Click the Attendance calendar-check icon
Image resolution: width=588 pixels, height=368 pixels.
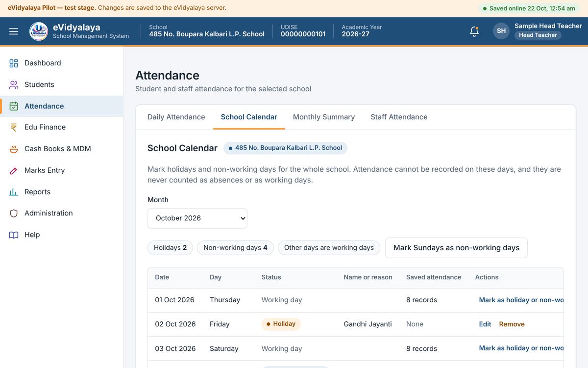tap(14, 106)
